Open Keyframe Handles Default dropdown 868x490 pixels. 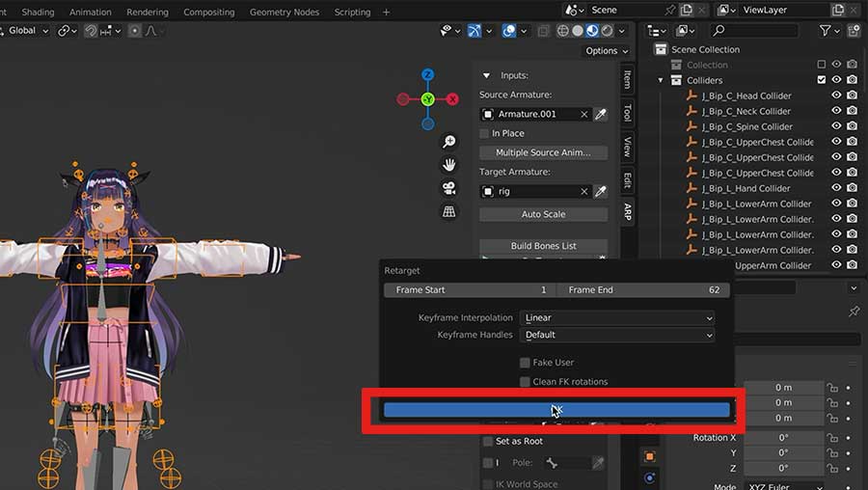(x=617, y=335)
